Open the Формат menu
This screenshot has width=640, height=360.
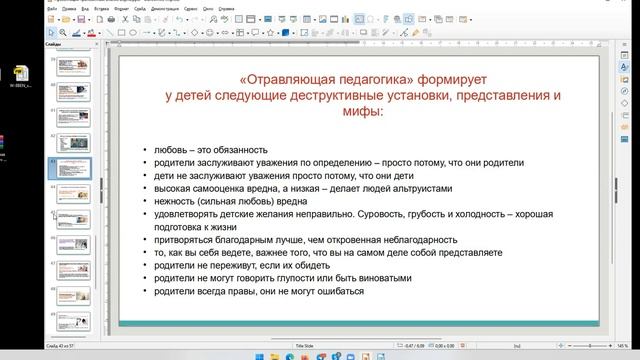[x=121, y=9]
